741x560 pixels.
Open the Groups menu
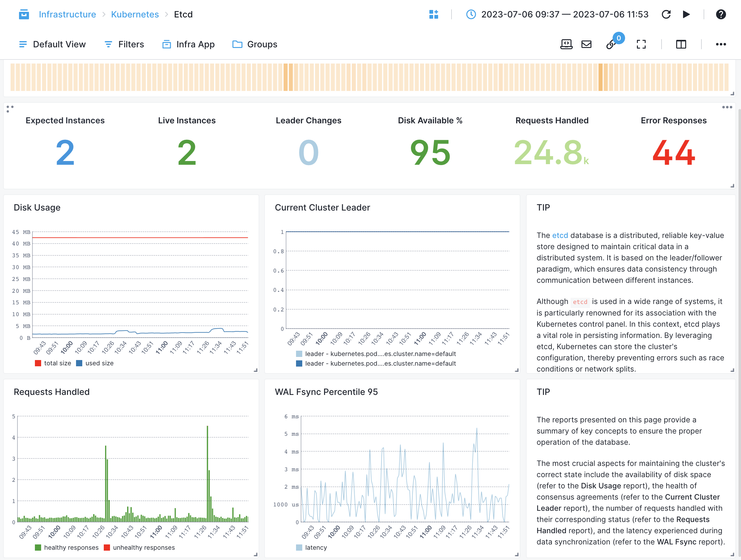pyautogui.click(x=255, y=44)
